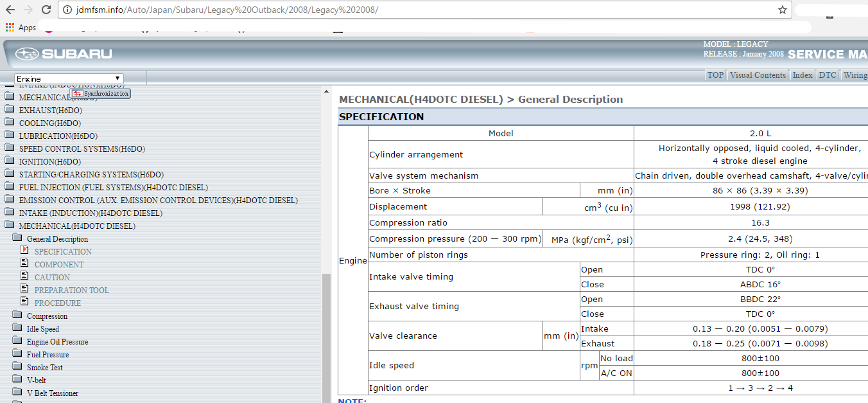Expand EXHAUST(H6DO) folder icon
Screen dimensions: 868x403
(x=9, y=109)
